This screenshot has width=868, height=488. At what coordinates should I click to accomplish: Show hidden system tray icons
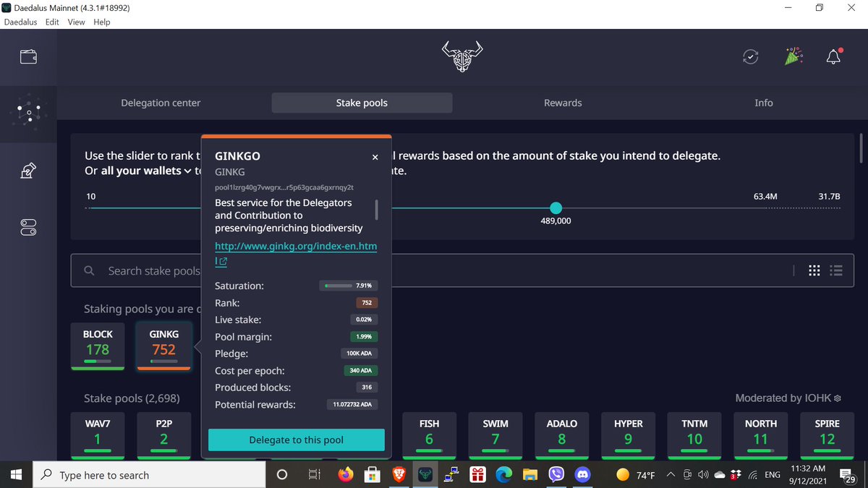(671, 475)
